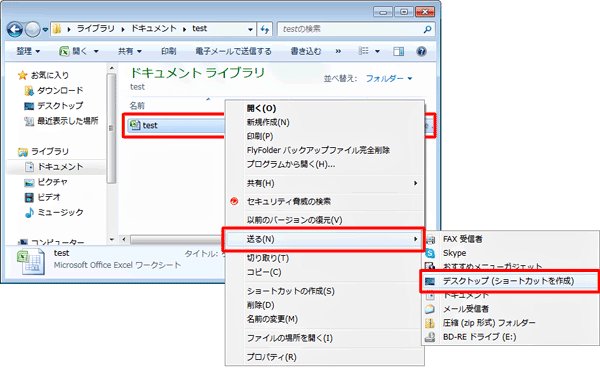Click the Forward navigation arrow button
Image resolution: width=600 pixels, height=370 pixels.
[x=33, y=29]
